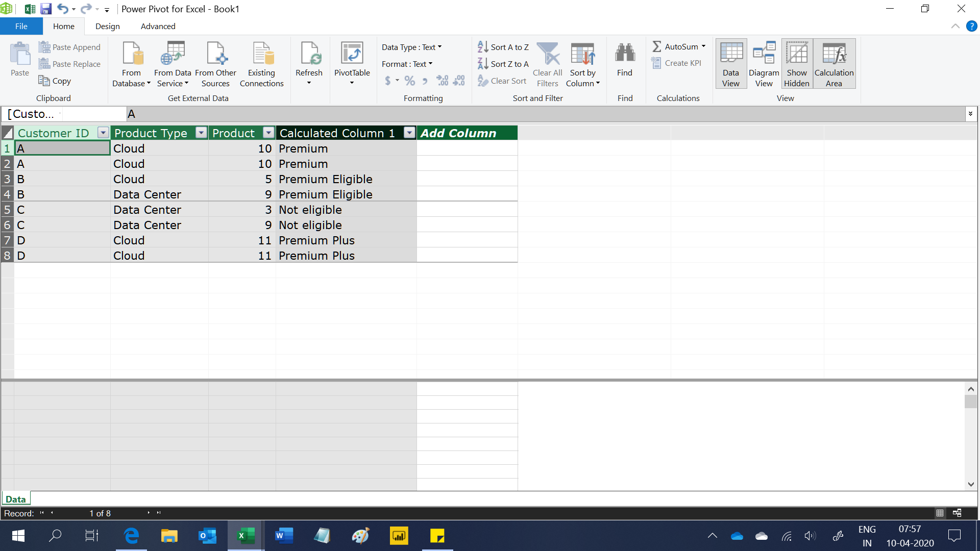Expand the AutoSum dropdown arrow
This screenshot has height=551, width=980.
point(703,46)
